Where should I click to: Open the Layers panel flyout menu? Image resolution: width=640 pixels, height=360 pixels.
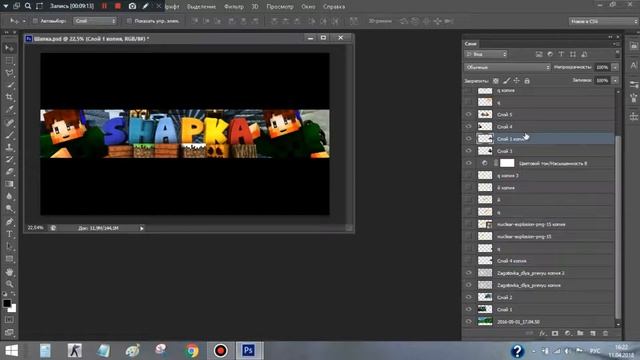(x=615, y=44)
